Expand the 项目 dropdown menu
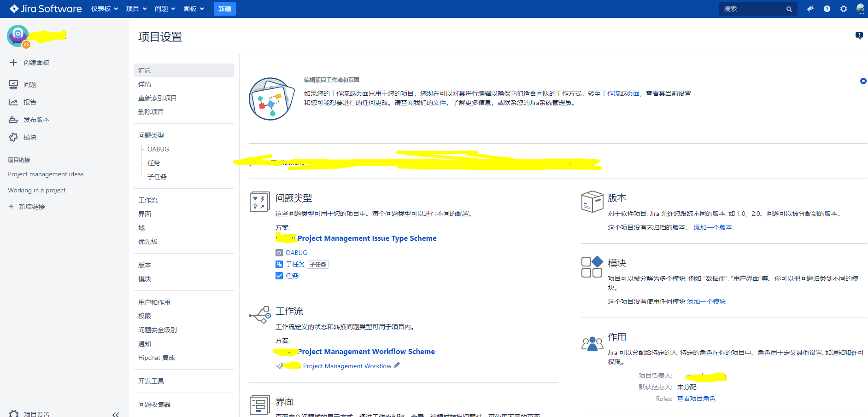Image resolution: width=868 pixels, height=417 pixels. [136, 8]
